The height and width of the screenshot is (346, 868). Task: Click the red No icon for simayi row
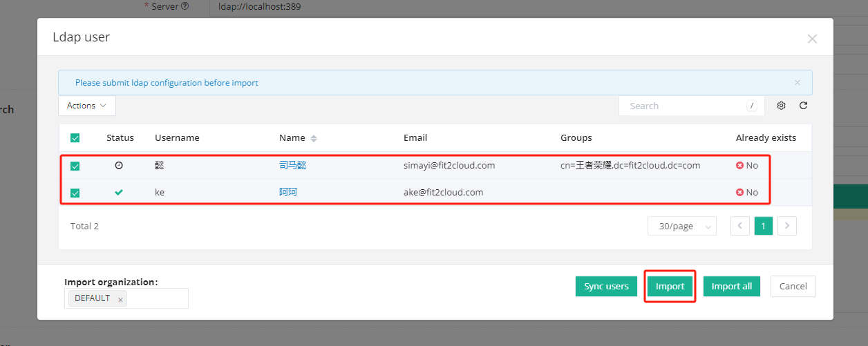[x=739, y=166]
